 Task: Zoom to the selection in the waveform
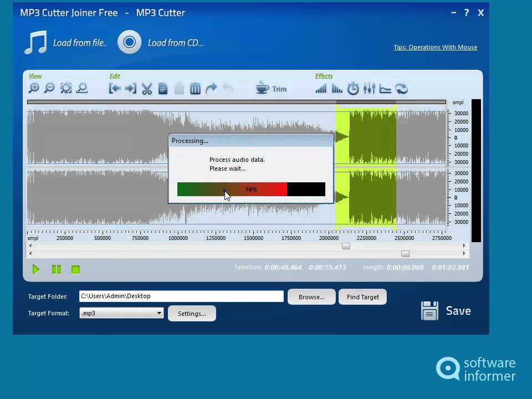coord(66,88)
